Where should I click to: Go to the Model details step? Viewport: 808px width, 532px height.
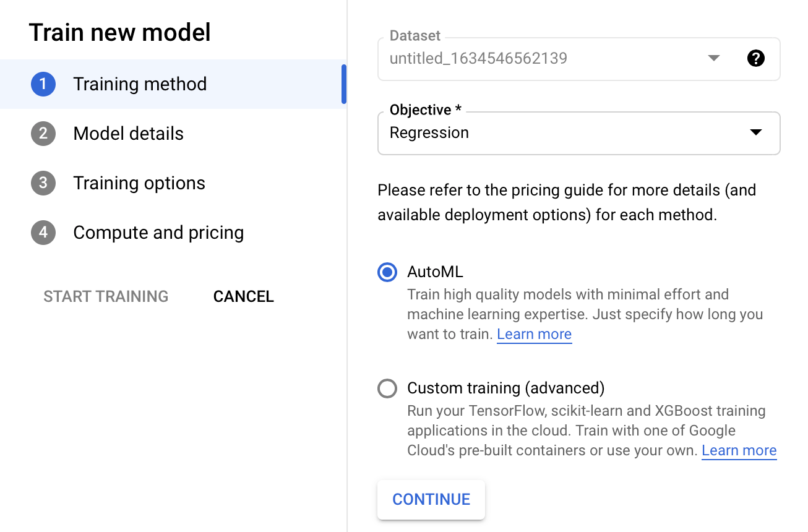click(x=128, y=134)
